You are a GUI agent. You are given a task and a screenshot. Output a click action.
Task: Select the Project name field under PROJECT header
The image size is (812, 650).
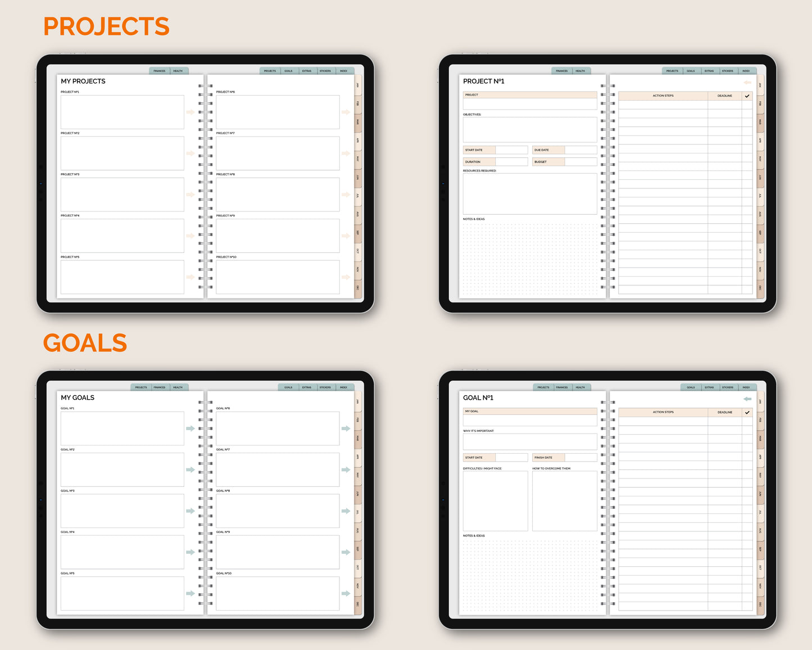[x=530, y=104]
